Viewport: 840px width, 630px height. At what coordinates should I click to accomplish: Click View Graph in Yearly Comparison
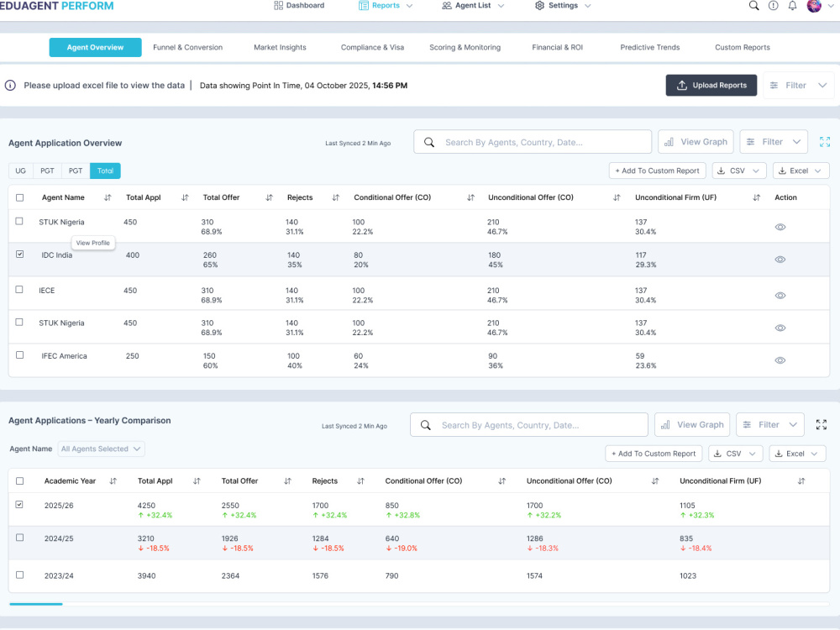click(692, 425)
